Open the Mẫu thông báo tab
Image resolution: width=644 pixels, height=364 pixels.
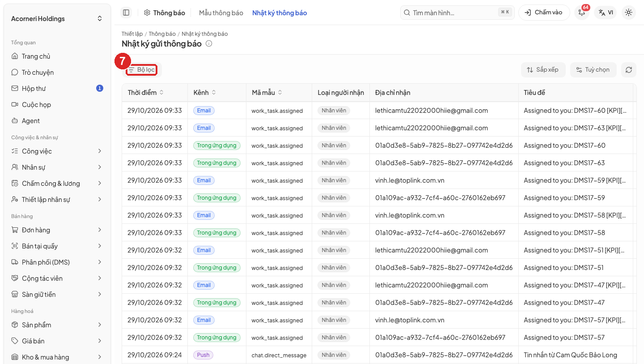click(x=221, y=13)
